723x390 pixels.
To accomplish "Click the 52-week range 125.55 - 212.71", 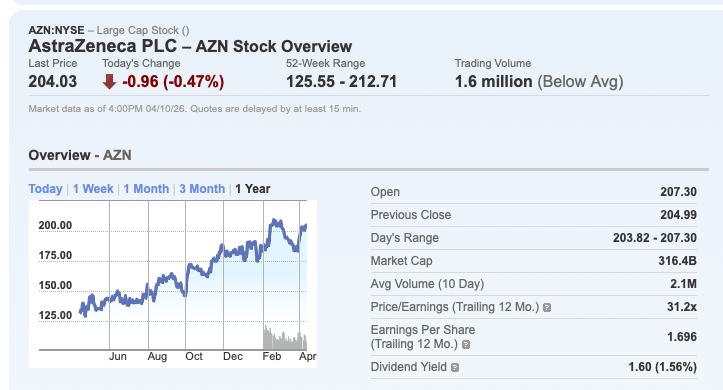I will click(x=341, y=82).
